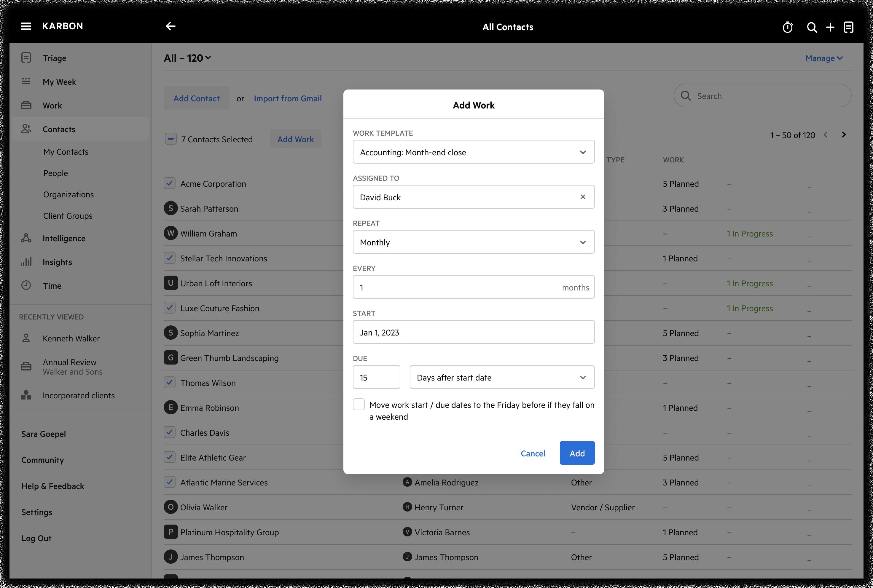Cancel the Add Work dialog
Image resolution: width=873 pixels, height=588 pixels.
(532, 453)
